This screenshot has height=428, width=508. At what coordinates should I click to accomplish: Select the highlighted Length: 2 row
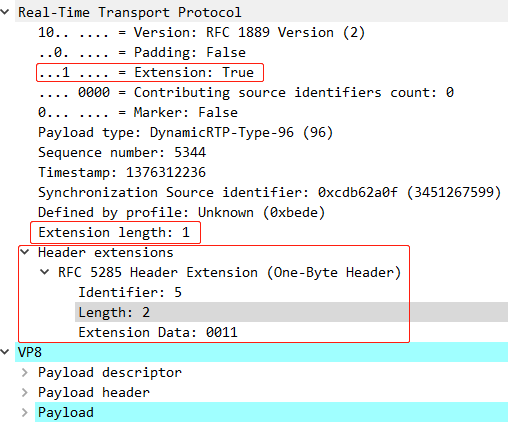point(291,312)
